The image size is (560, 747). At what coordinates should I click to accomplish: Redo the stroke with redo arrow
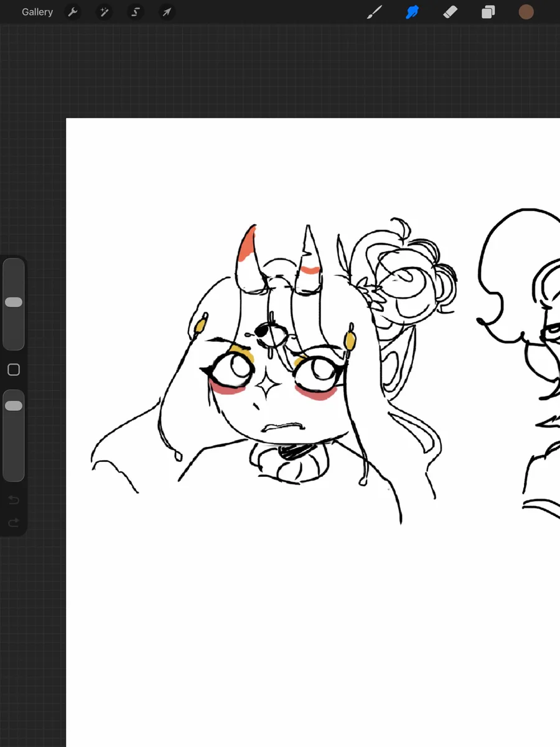14,523
